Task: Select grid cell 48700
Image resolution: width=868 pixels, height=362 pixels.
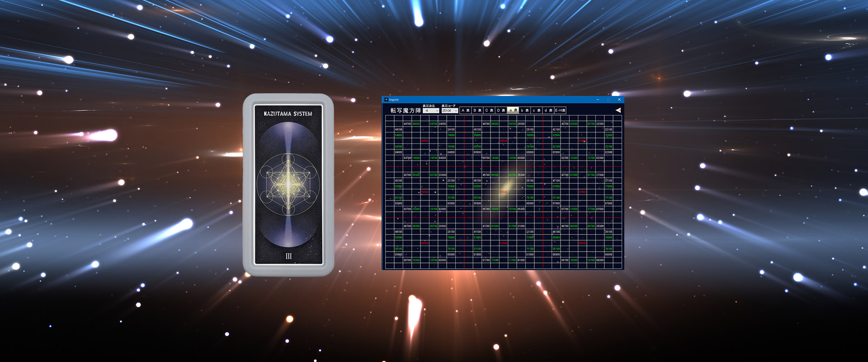Action: pos(407,226)
